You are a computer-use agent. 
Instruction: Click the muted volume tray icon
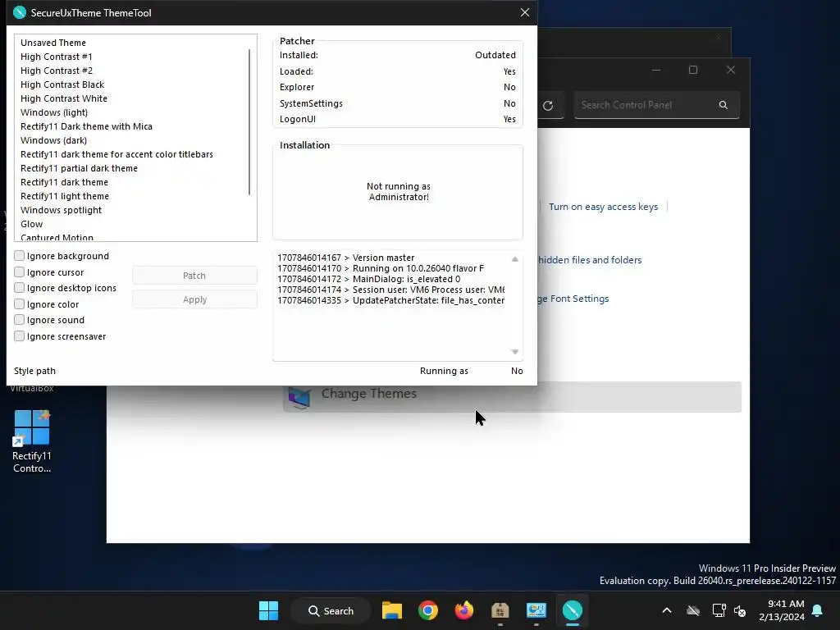[740, 610]
